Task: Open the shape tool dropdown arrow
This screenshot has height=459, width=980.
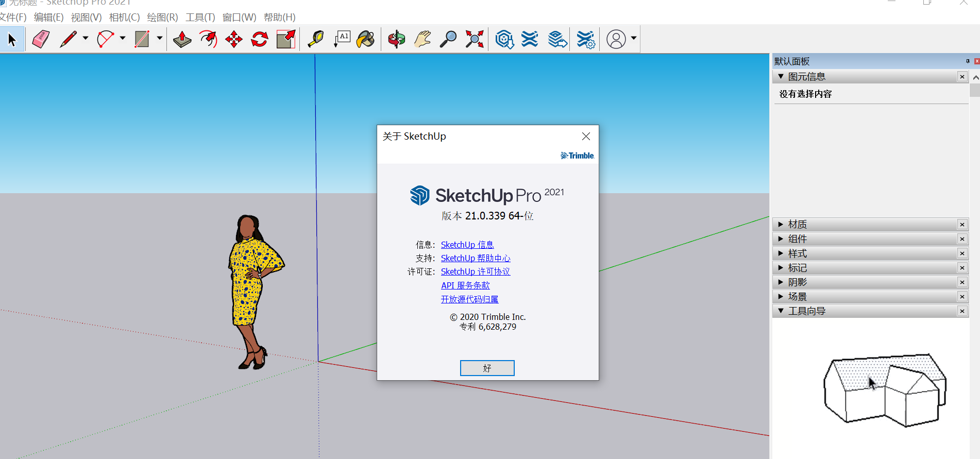Action: [160, 38]
